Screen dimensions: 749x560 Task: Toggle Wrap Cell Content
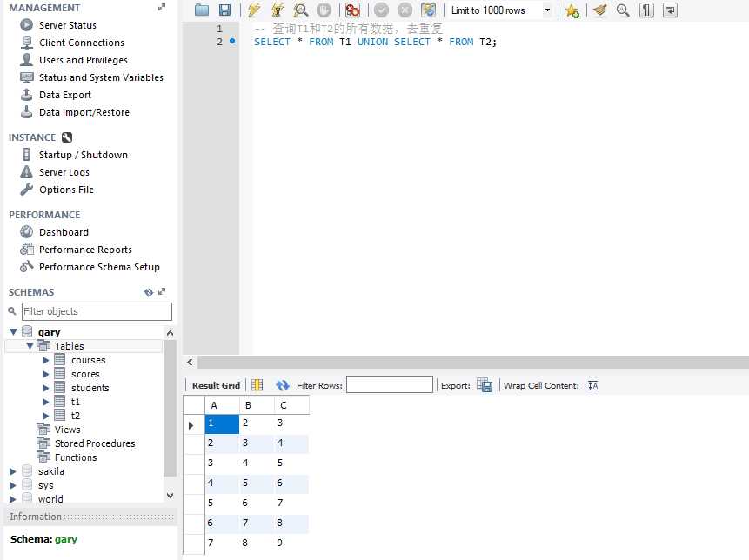tap(592, 386)
